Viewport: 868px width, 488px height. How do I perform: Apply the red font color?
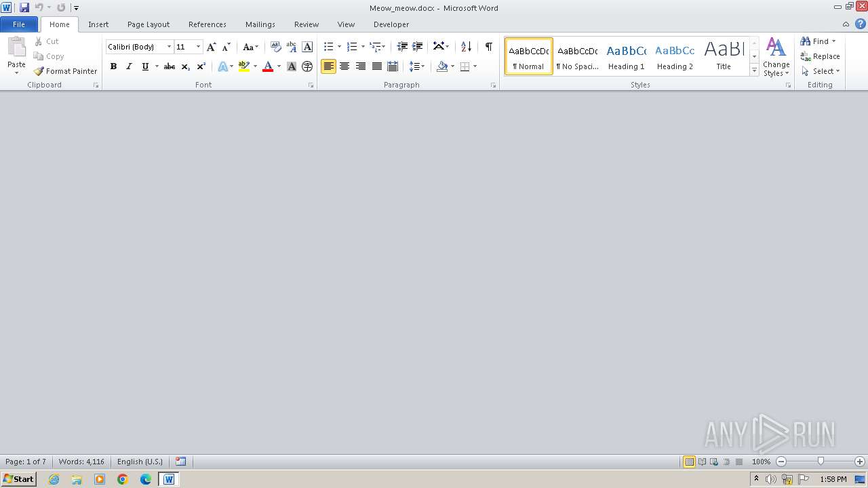268,66
